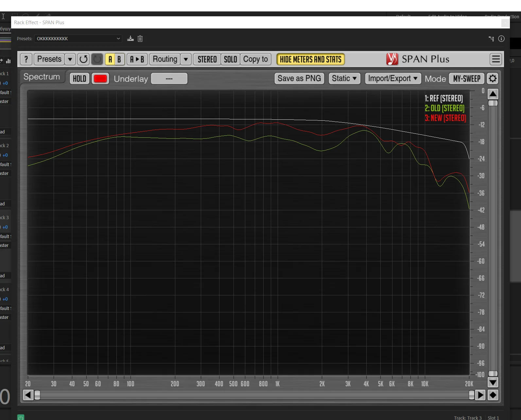Open the Presets arrow dropdown in SPAN
The height and width of the screenshot is (420, 521).
(70, 59)
